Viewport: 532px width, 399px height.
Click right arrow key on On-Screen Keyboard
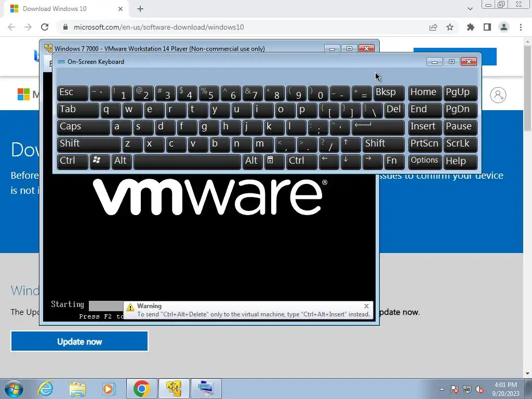coord(372,161)
